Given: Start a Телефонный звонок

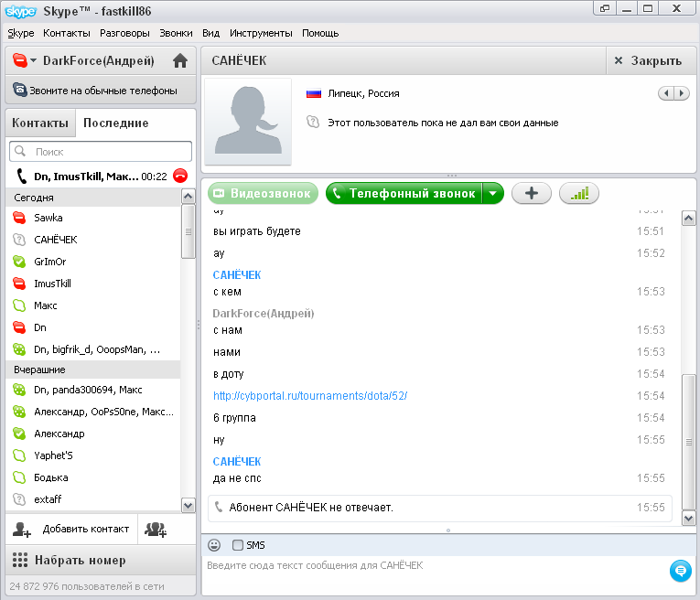Looking at the screenshot, I should 404,193.
